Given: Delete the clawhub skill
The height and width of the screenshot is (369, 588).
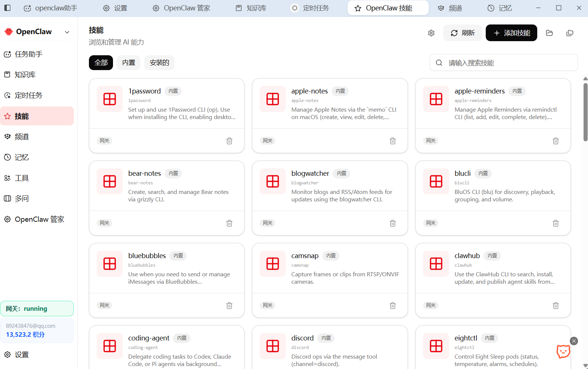Looking at the screenshot, I should coord(556,306).
